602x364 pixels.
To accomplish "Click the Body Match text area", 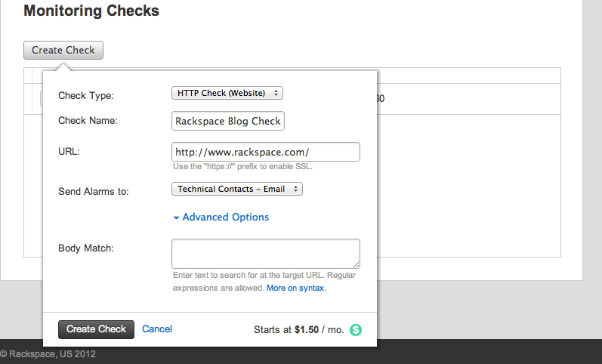I will tap(266, 254).
